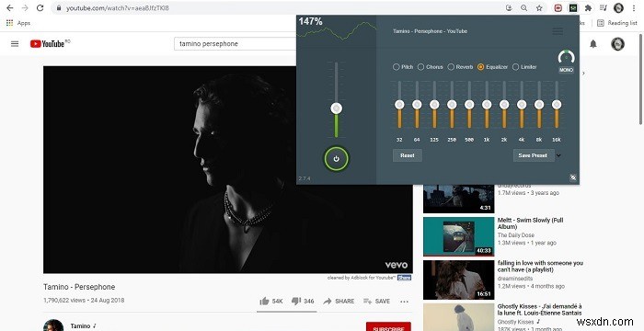This screenshot has height=331, width=644.
Task: Click the 16k band slider knob
Action: coord(557,105)
